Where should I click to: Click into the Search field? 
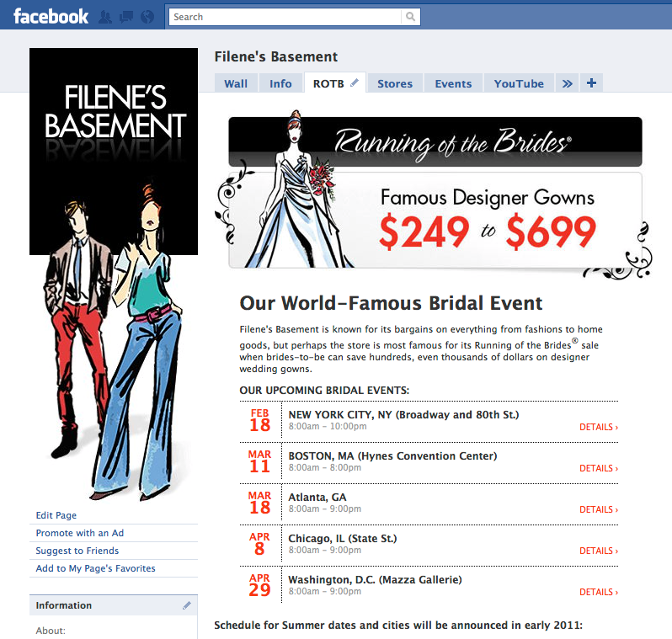click(285, 17)
